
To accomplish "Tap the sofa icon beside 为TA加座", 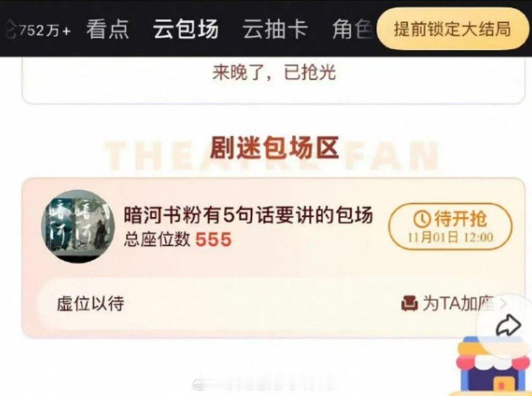I will (410, 303).
